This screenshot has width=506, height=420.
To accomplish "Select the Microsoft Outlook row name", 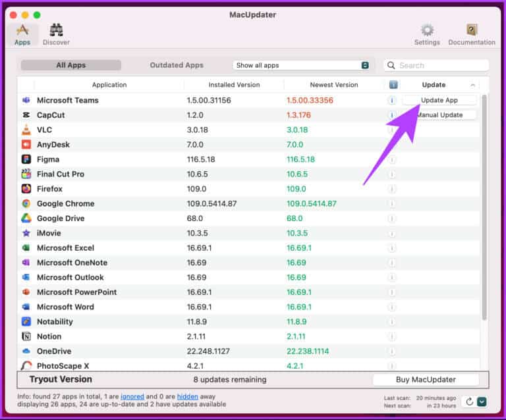I will pos(70,278).
